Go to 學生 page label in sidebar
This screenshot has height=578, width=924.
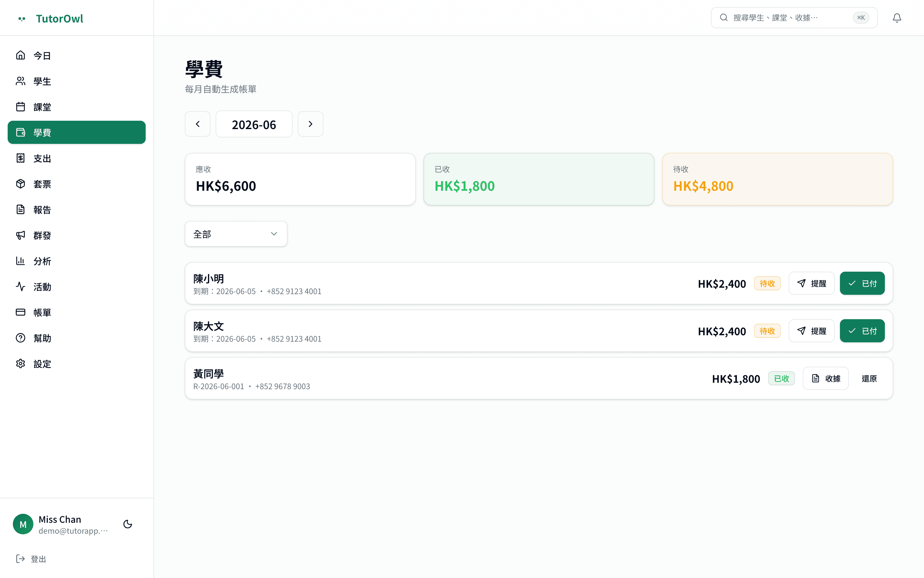pos(42,82)
